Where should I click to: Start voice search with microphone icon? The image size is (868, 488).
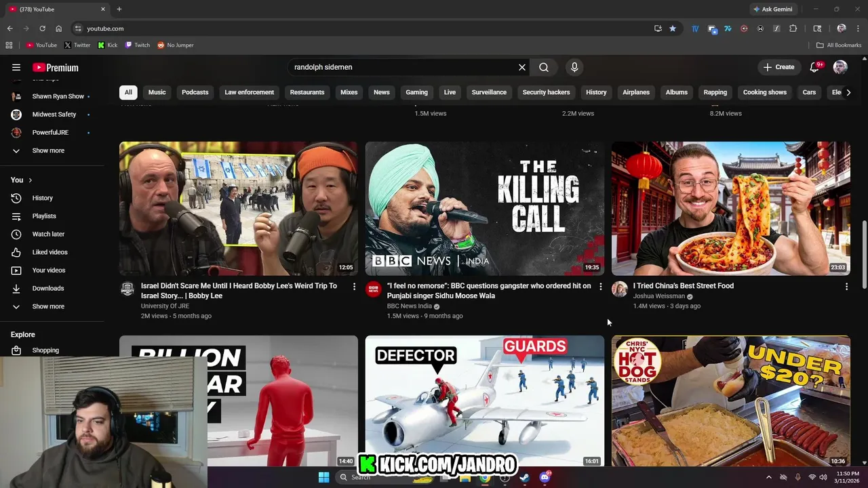tap(574, 67)
